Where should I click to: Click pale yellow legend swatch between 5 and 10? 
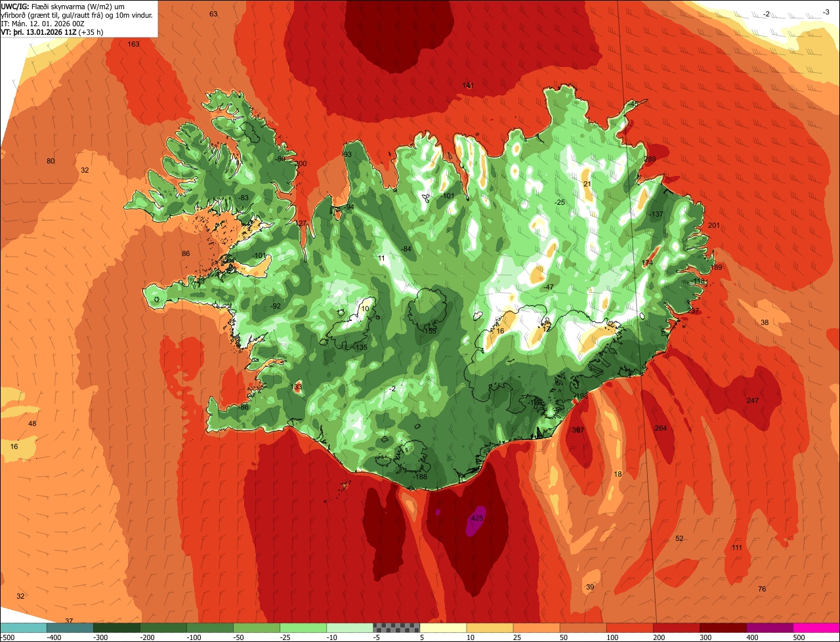443,628
